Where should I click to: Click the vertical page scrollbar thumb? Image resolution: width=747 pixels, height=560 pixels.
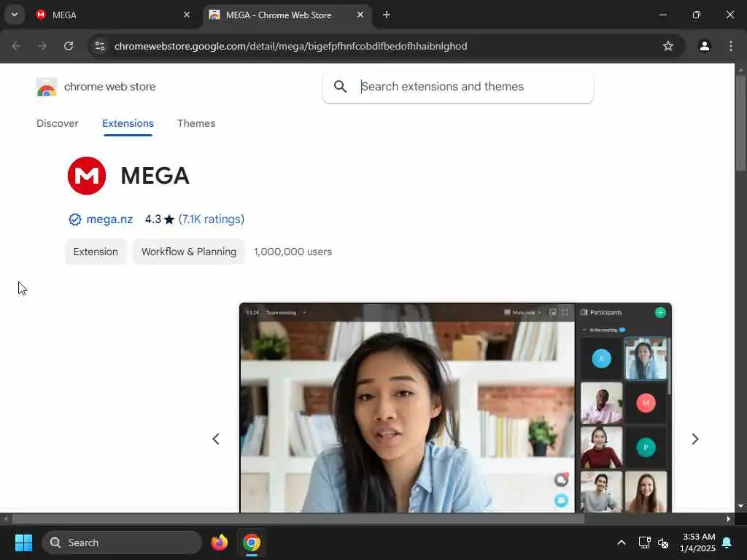click(740, 122)
